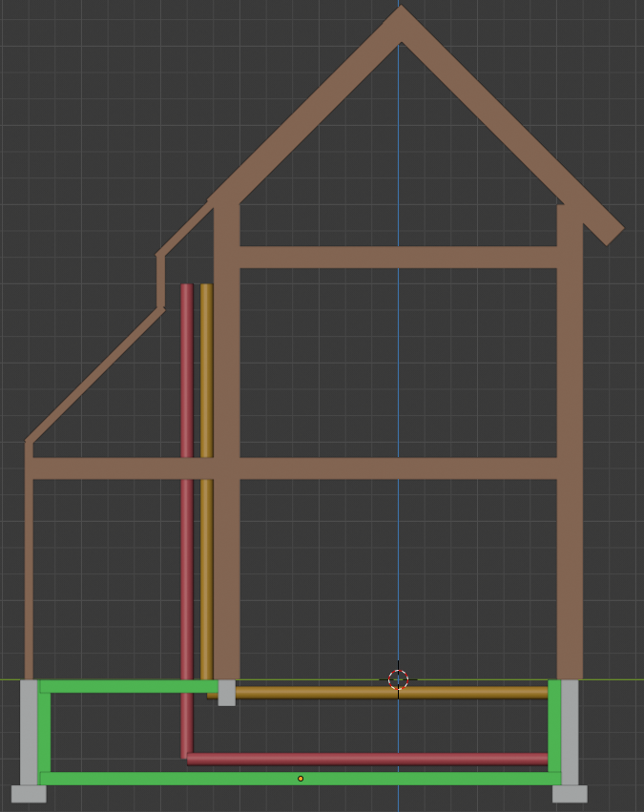Select the vertical yellow pipe
Image resolution: width=644 pixels, height=812 pixels.
pyautogui.click(x=206, y=482)
